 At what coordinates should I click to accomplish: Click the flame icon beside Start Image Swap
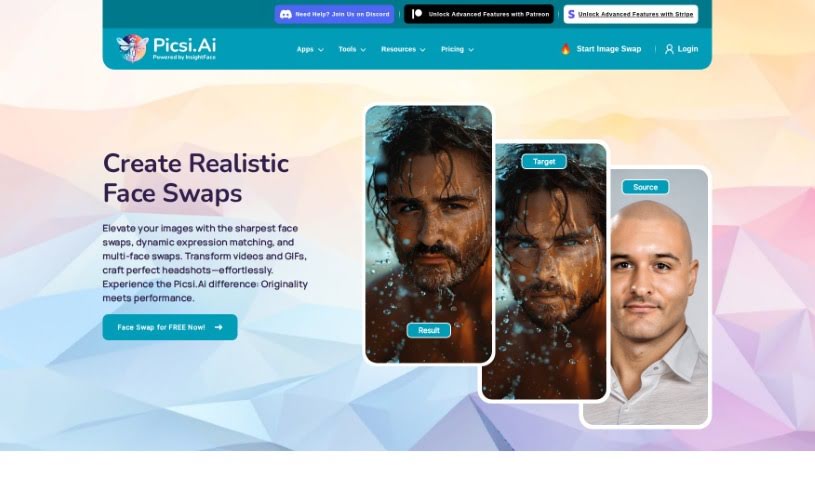point(566,49)
